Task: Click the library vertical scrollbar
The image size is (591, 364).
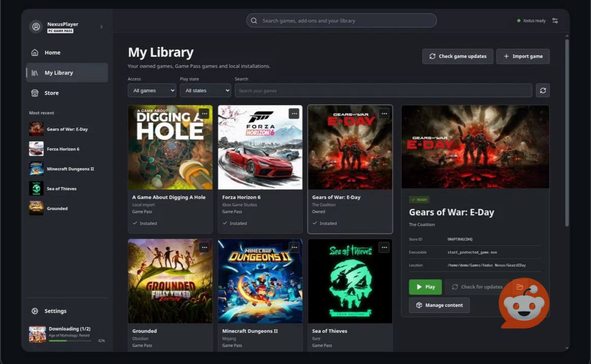Action: [567, 132]
